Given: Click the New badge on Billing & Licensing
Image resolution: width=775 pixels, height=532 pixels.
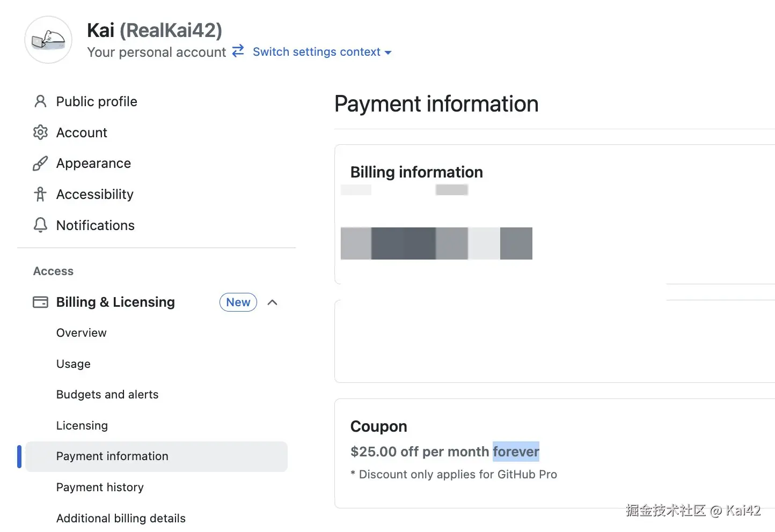Looking at the screenshot, I should point(238,302).
